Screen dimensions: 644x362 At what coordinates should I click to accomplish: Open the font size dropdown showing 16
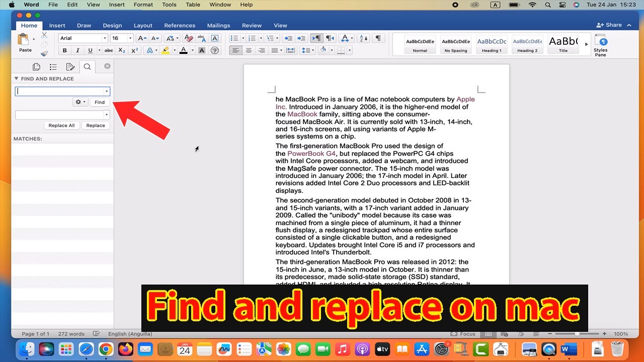(130, 38)
